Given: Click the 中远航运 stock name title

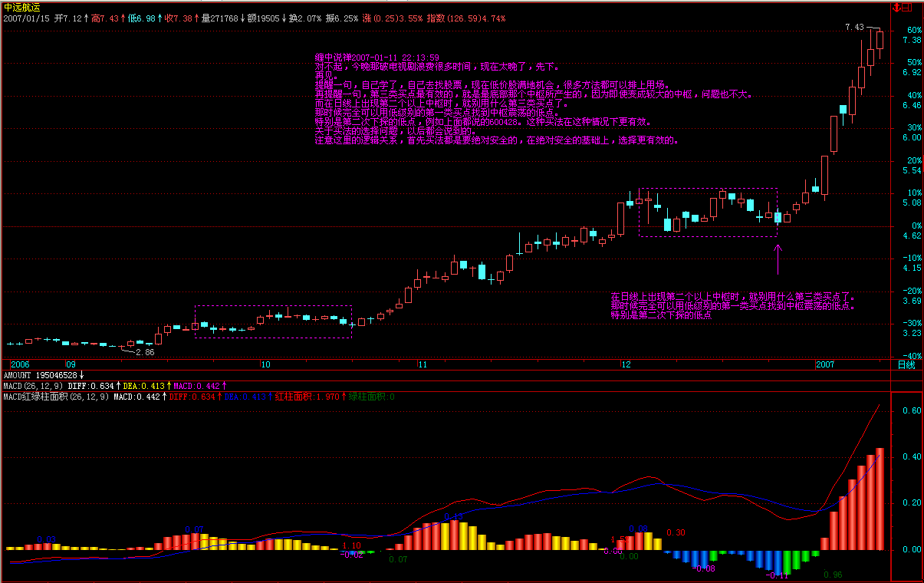Looking at the screenshot, I should pos(21,7).
